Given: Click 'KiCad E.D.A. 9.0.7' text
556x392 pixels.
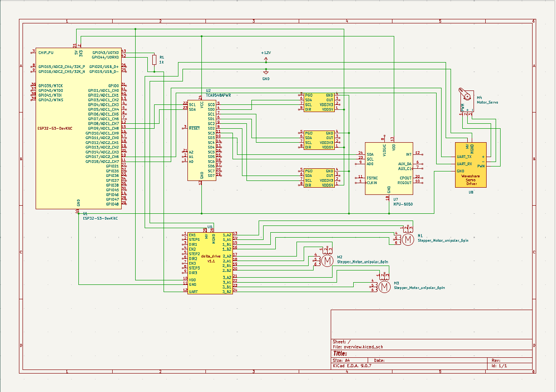Looking at the screenshot, I should [351, 366].
